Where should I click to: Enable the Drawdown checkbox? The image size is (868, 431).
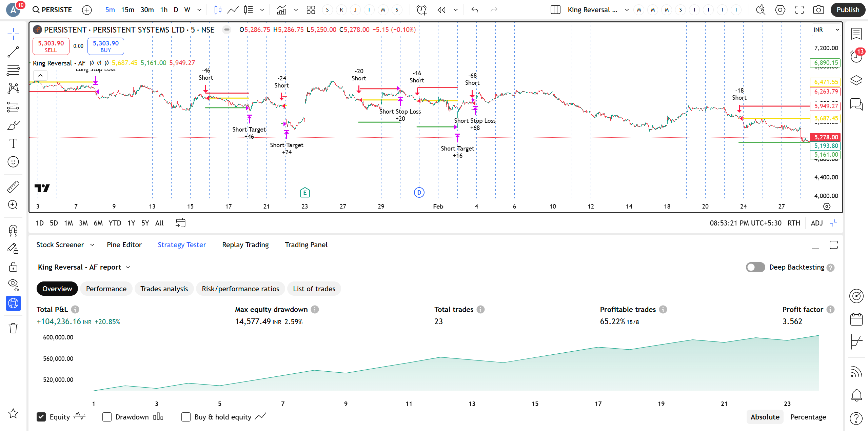pyautogui.click(x=107, y=417)
